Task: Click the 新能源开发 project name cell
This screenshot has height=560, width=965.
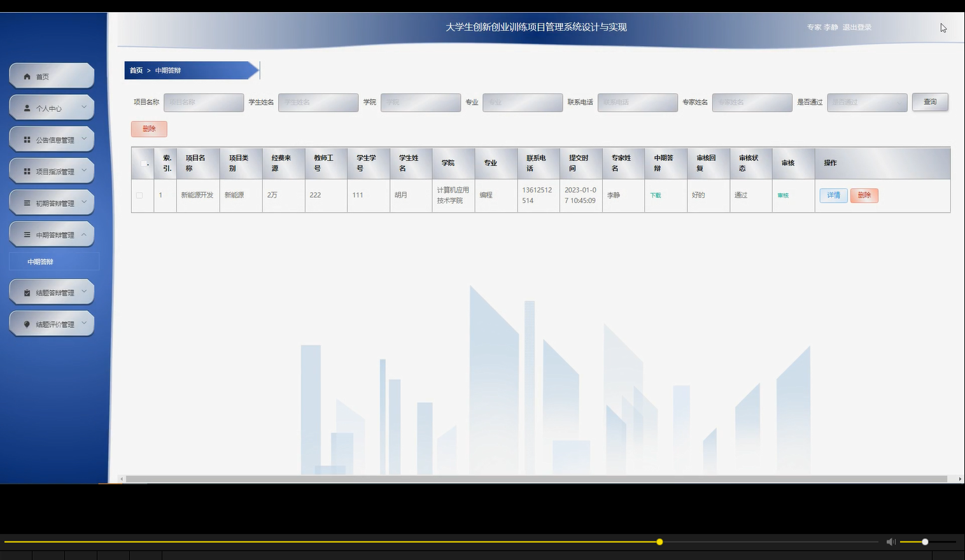Action: (x=197, y=195)
